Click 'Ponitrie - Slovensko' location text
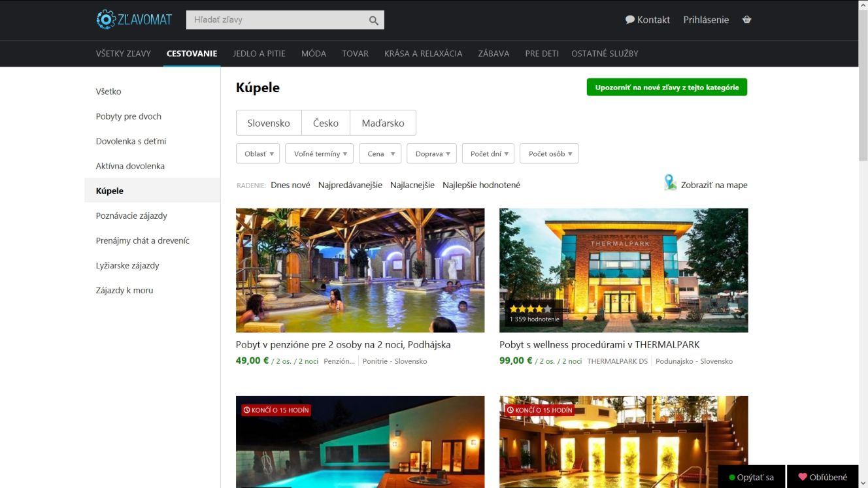This screenshot has width=868, height=488. click(x=395, y=361)
